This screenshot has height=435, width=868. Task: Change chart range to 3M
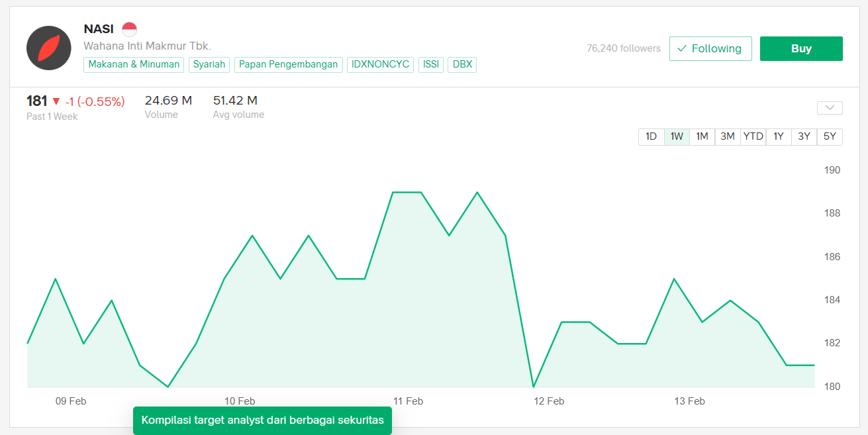(x=728, y=136)
